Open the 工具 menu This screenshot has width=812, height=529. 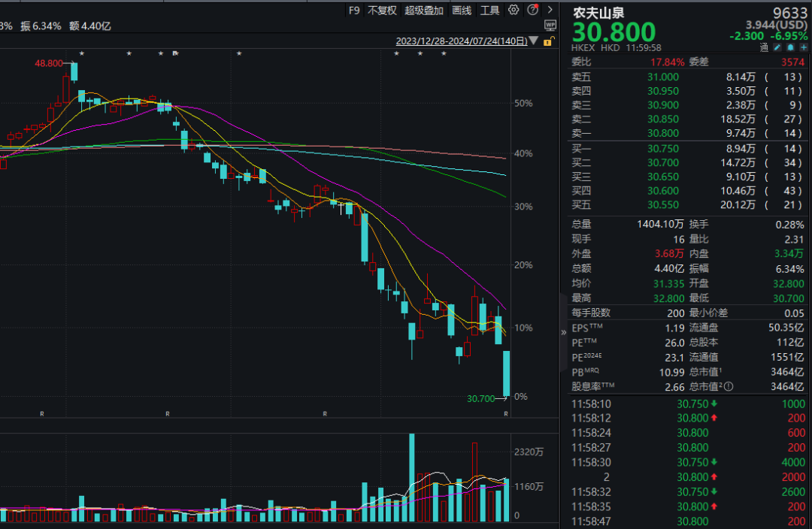[x=489, y=10]
